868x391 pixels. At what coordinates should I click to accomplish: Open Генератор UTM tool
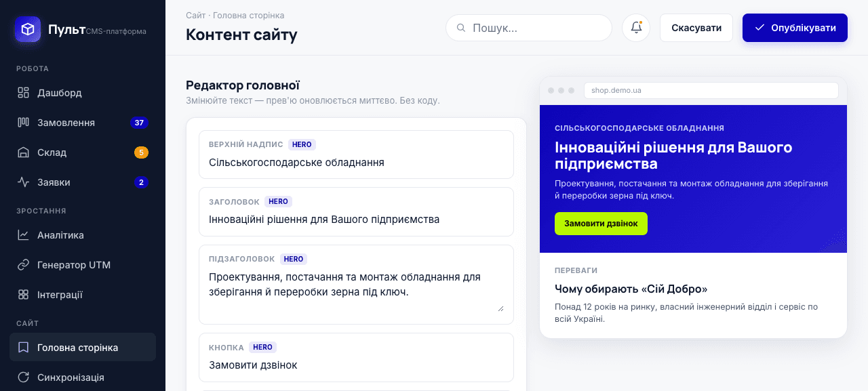83,265
